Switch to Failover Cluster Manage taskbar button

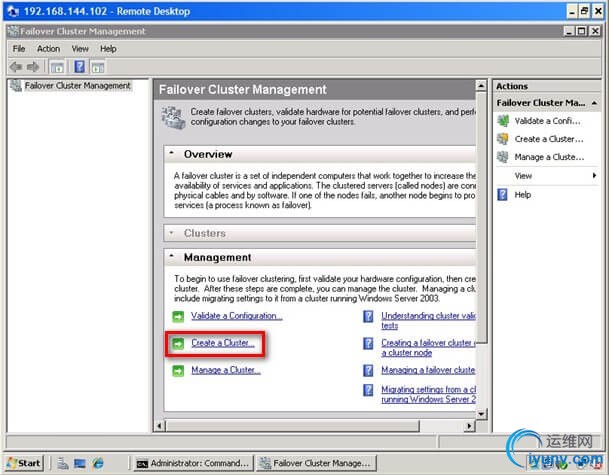coord(316,463)
